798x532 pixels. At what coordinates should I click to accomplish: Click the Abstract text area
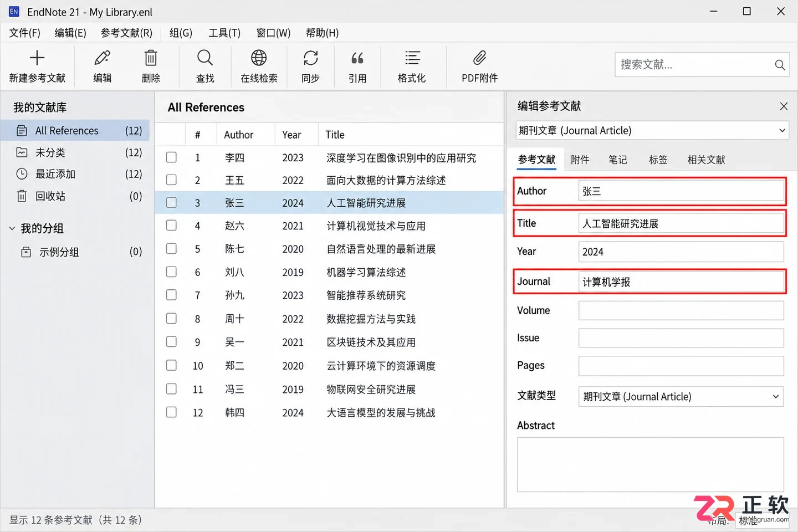click(651, 464)
